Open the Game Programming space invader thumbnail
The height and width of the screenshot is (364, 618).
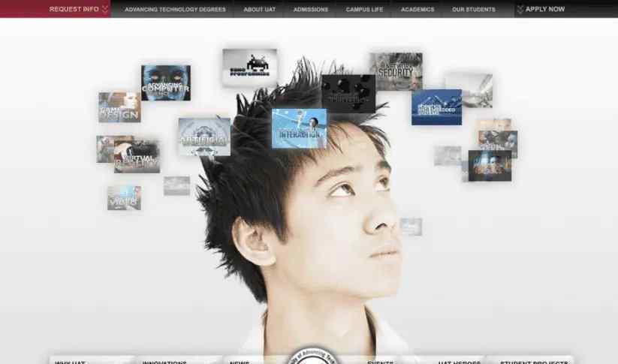click(x=249, y=67)
